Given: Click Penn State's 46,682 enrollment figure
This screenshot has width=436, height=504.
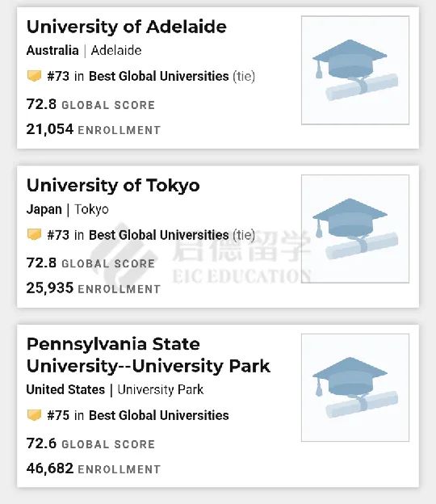Looking at the screenshot, I should click(50, 468).
